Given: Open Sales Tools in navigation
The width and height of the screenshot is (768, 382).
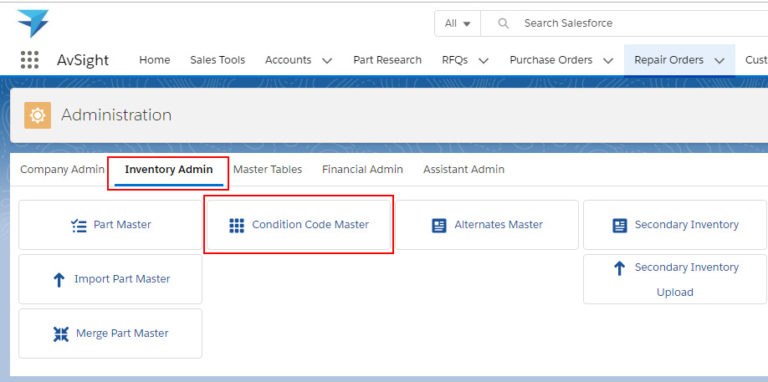Looking at the screenshot, I should (217, 60).
